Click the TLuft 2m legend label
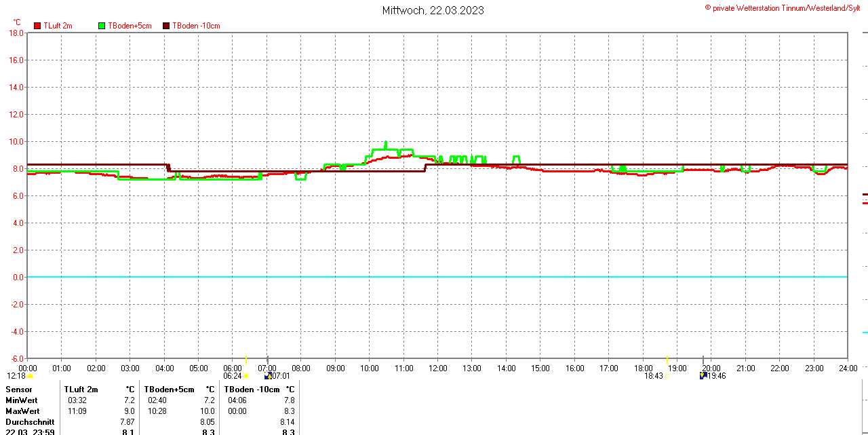 coord(58,26)
